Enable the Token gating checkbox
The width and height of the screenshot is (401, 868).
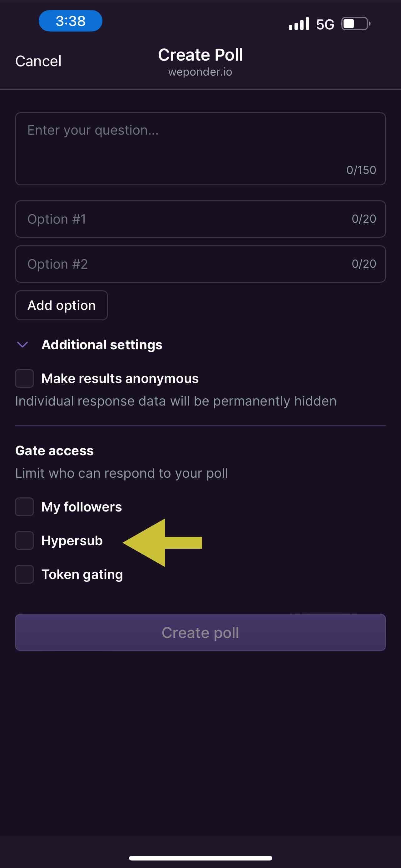24,574
